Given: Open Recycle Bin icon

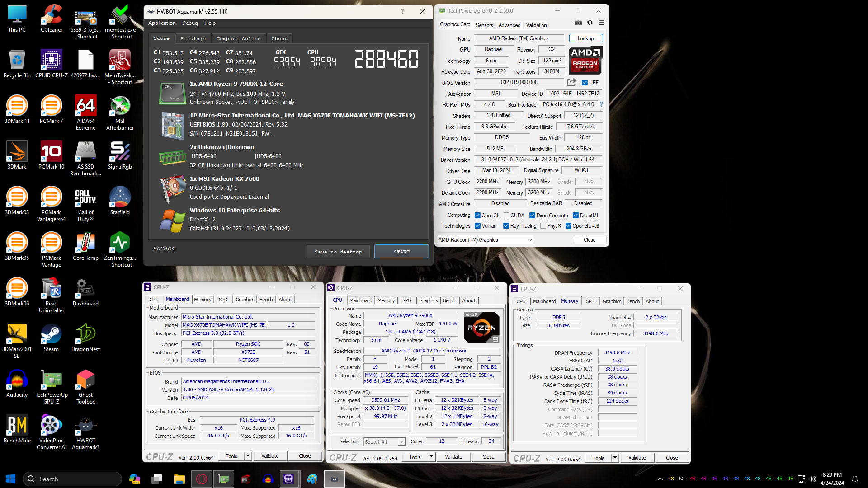Looking at the screenshot, I should (x=17, y=64).
